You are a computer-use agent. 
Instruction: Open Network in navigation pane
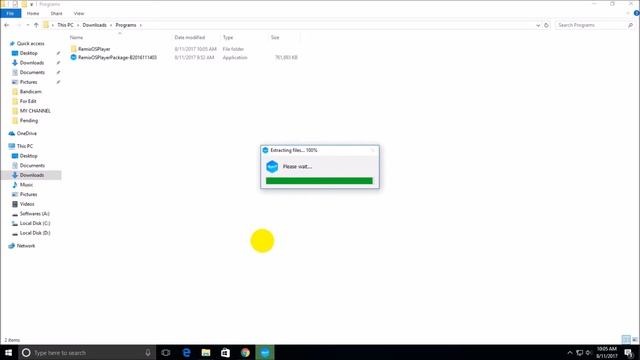point(26,246)
